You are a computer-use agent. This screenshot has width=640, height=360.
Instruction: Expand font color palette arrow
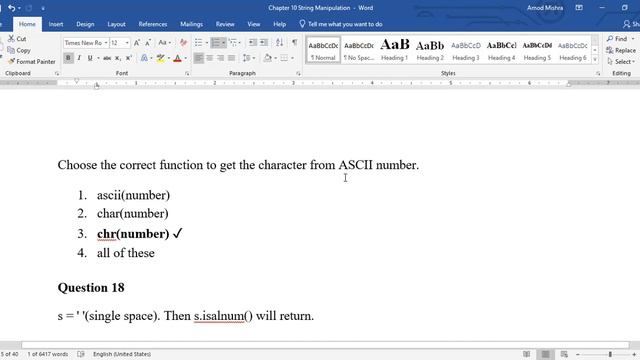point(186,58)
